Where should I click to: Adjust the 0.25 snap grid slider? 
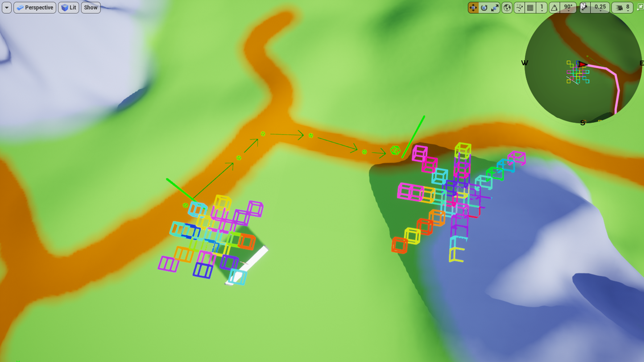[599, 7]
